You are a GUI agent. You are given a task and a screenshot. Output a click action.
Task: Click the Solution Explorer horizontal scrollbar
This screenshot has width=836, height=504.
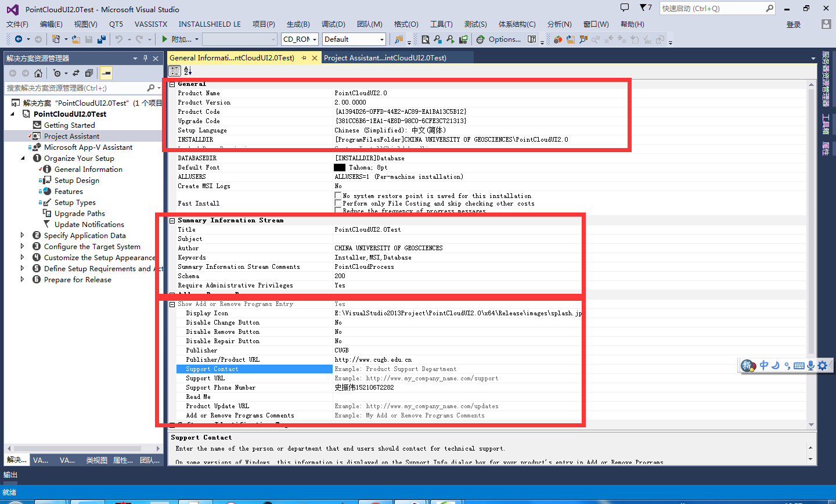tap(78, 448)
